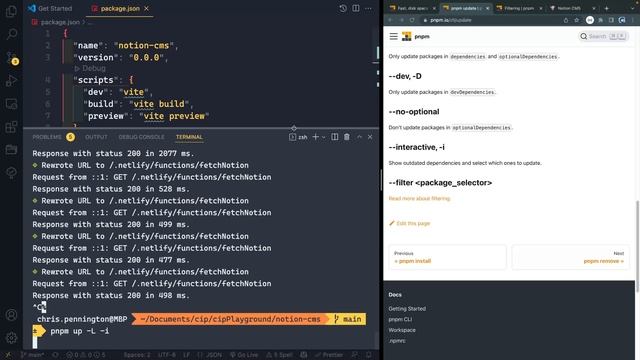
Task: Open the pnpm docs hamburger menu
Action: coord(393,36)
